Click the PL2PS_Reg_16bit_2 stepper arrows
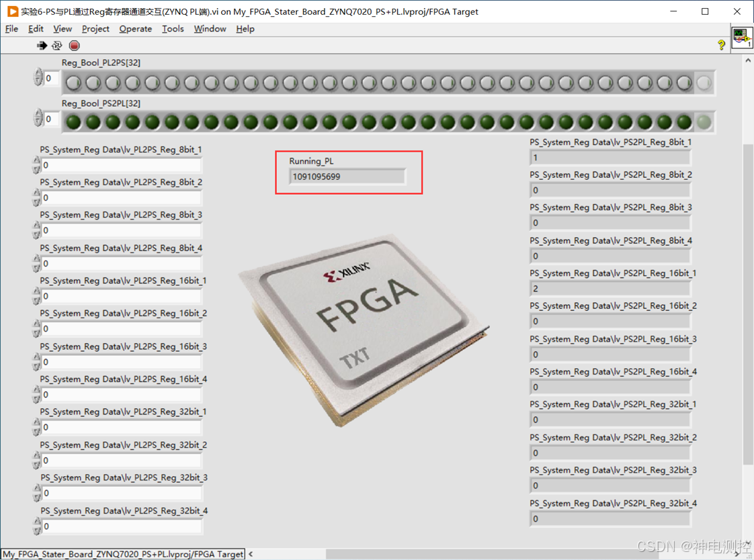 click(x=36, y=328)
